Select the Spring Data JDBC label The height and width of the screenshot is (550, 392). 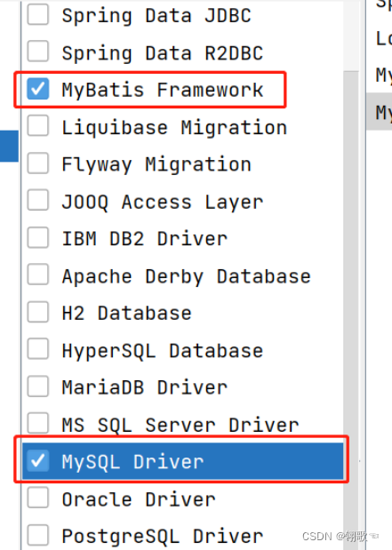click(x=156, y=16)
